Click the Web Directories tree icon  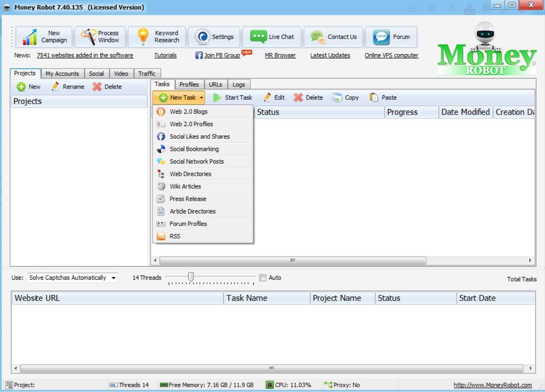[161, 174]
